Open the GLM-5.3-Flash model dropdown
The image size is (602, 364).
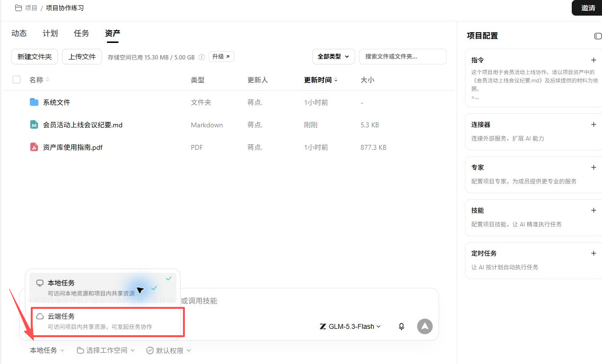tap(350, 326)
